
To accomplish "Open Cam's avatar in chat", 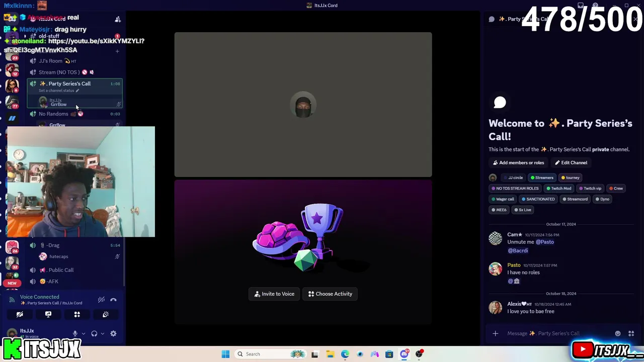I will (496, 238).
